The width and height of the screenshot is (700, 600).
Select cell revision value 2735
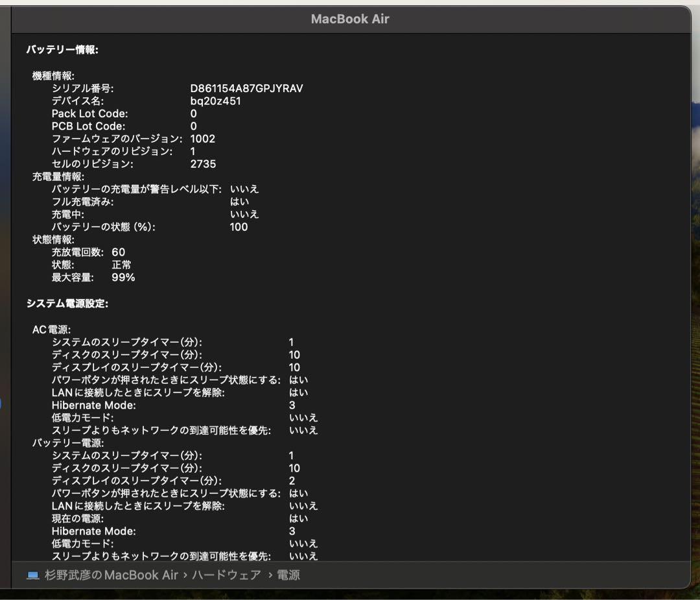click(203, 164)
